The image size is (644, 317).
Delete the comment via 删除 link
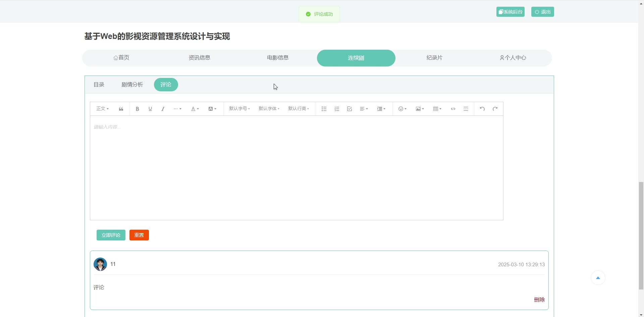[539, 300]
